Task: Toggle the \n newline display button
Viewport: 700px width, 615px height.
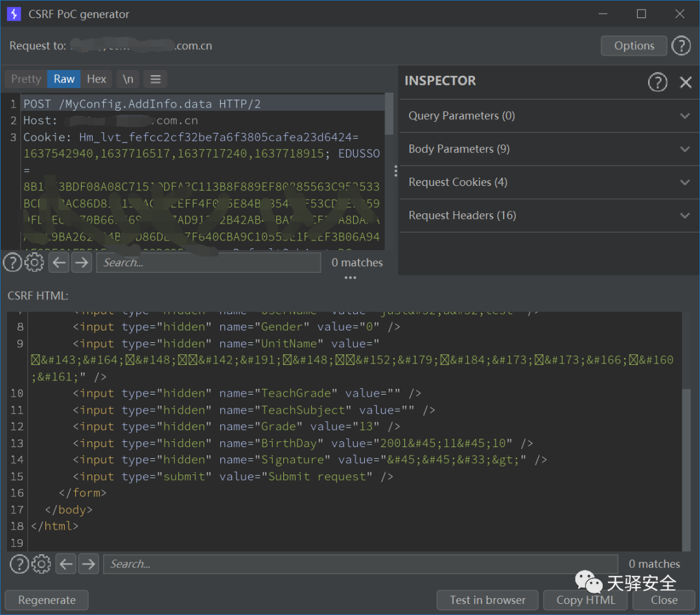Action: click(x=128, y=79)
